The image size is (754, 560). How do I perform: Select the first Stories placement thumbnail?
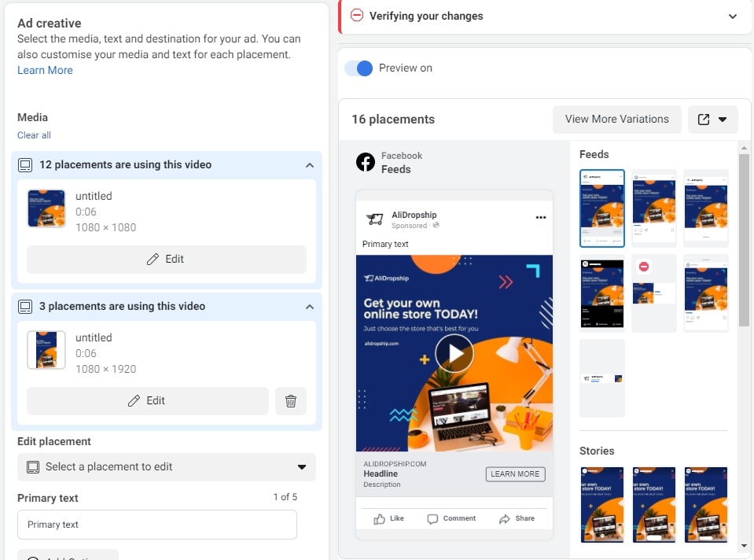(601, 504)
